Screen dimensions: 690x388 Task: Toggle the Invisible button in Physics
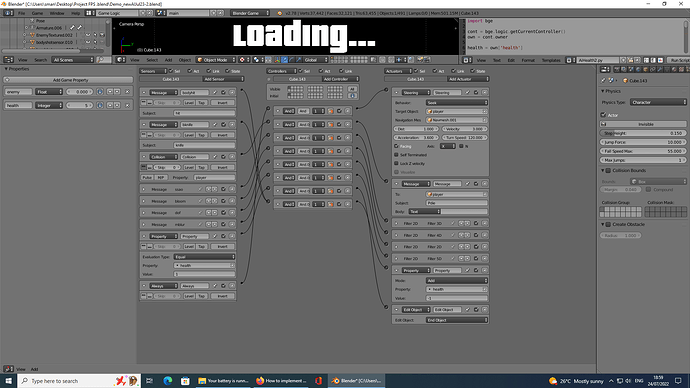coord(643,124)
